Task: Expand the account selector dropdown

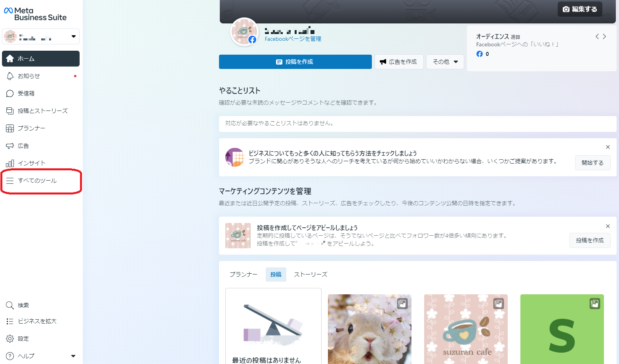Action: click(73, 36)
